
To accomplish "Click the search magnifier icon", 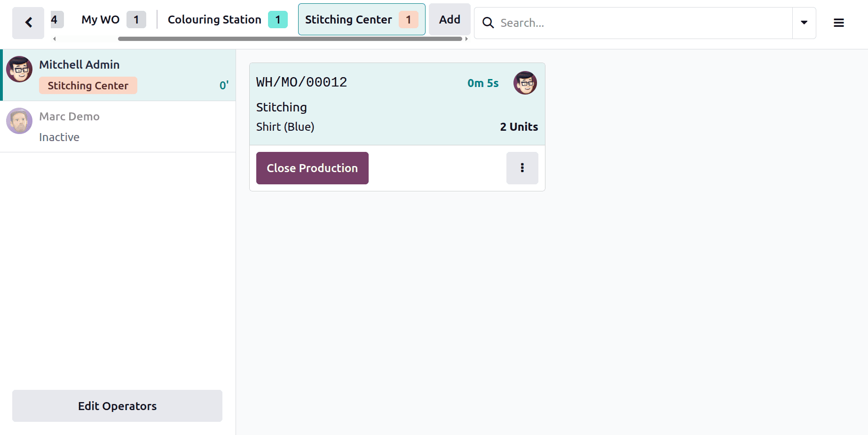I will (x=488, y=23).
